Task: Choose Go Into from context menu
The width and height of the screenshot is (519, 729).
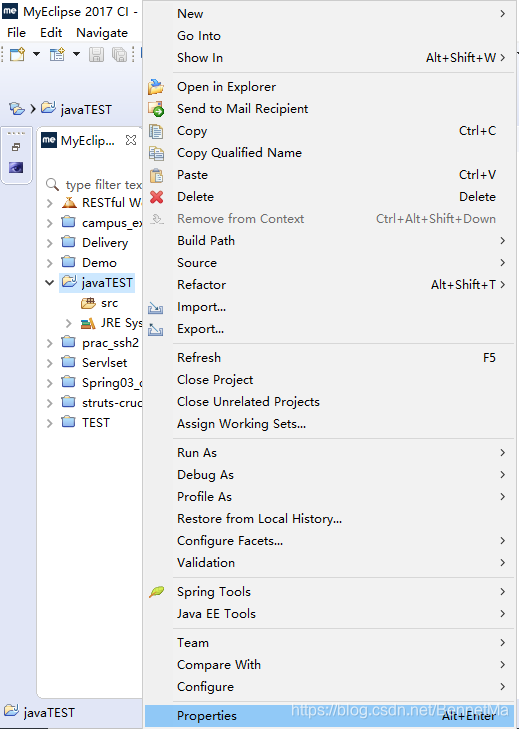Action: tap(329, 36)
